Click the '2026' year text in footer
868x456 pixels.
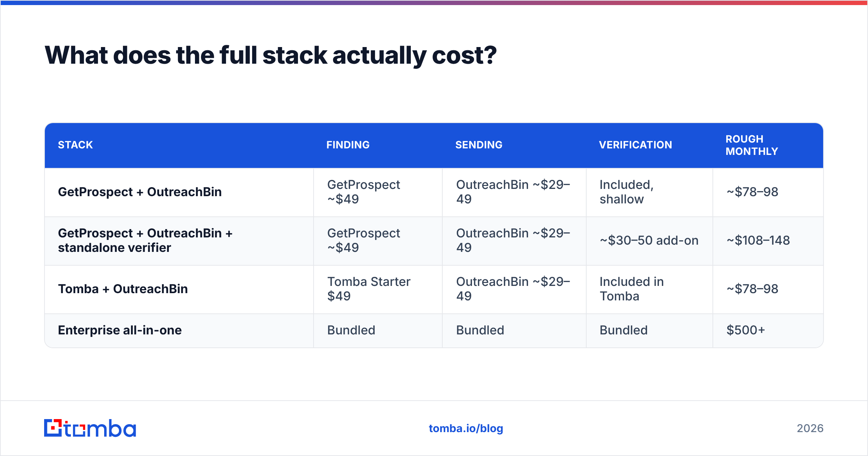810,428
